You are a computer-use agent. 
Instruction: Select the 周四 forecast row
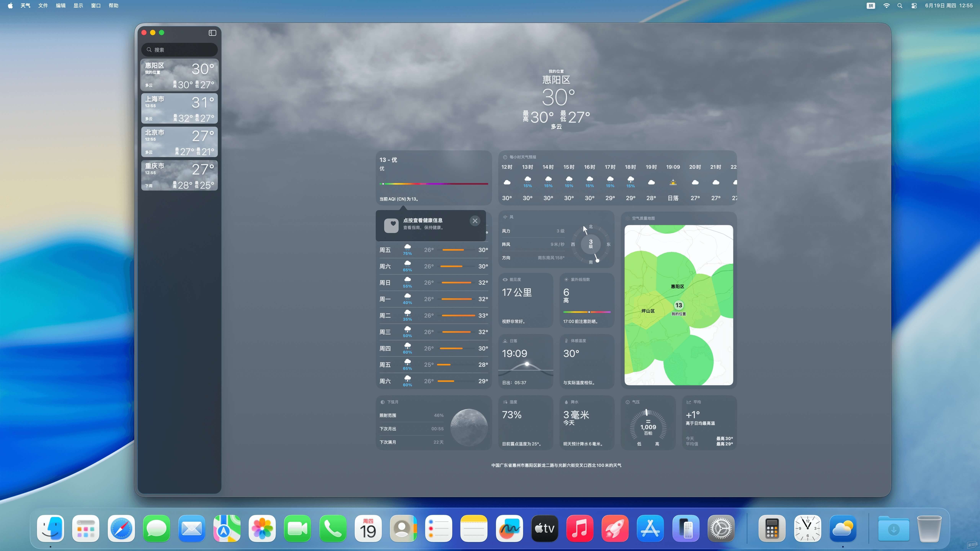(433, 348)
